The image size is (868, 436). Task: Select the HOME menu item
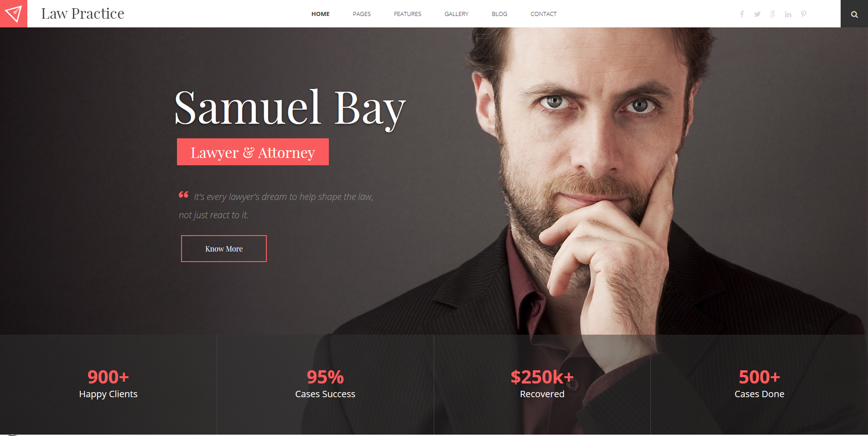tap(320, 14)
